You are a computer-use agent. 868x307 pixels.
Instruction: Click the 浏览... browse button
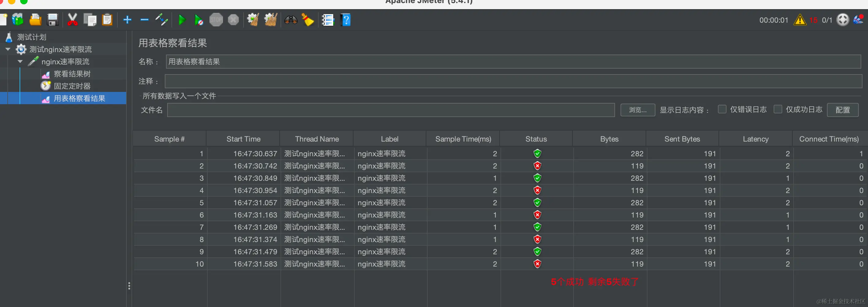(637, 110)
